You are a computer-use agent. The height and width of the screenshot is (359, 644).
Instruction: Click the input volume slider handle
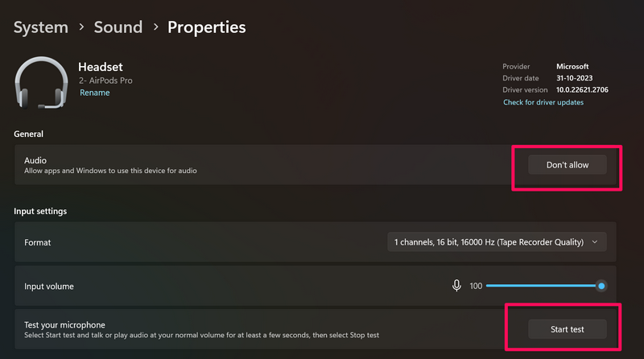pos(601,286)
